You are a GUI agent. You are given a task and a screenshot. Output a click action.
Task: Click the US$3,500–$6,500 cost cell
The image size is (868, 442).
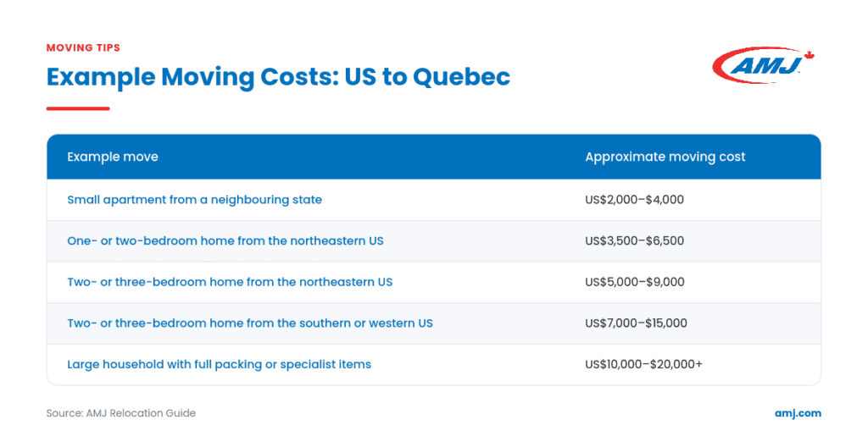[634, 240]
